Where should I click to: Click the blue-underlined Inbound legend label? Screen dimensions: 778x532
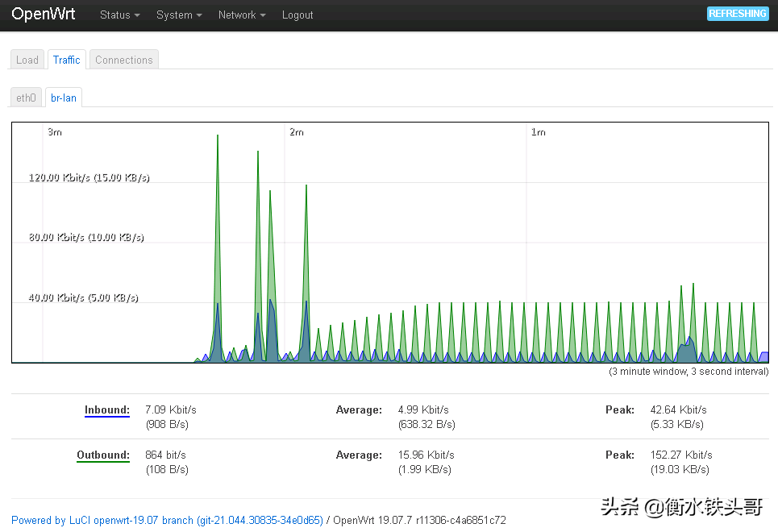tap(106, 410)
